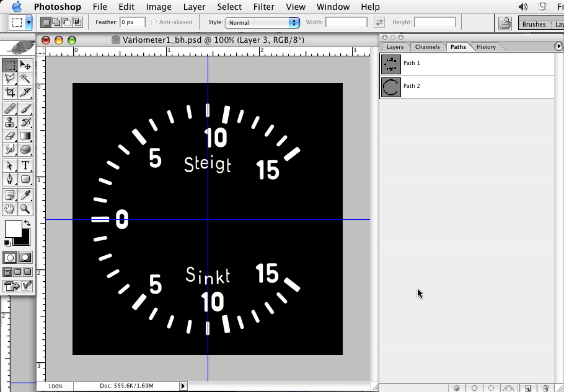564x392 pixels.
Task: Open the Filter menu
Action: pyautogui.click(x=264, y=7)
